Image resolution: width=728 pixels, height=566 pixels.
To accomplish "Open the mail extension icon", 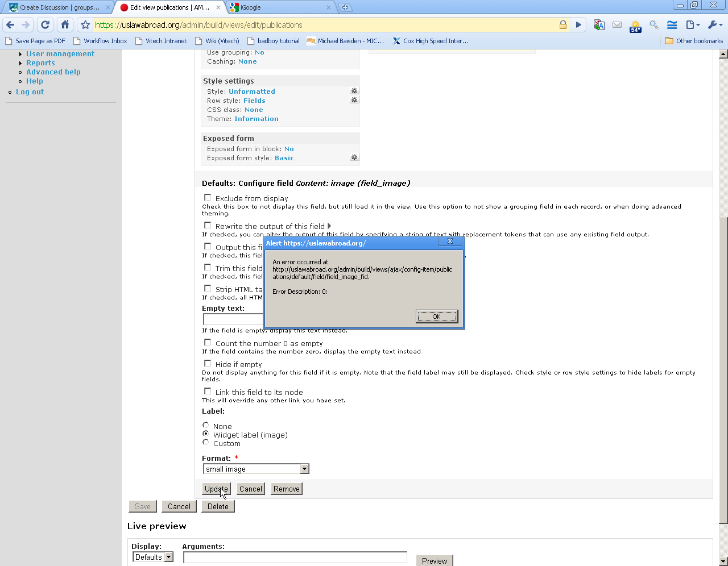I will (617, 25).
